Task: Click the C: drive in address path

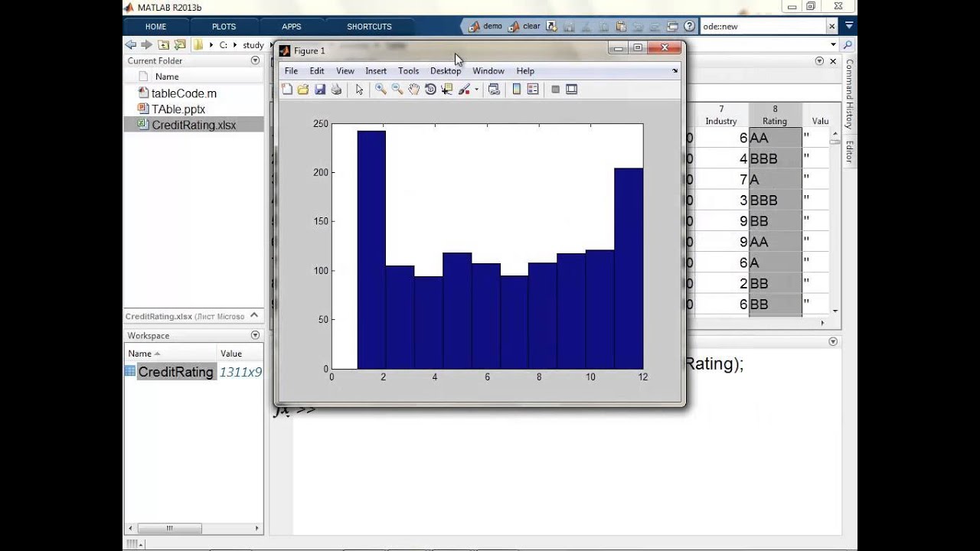Action: [224, 45]
